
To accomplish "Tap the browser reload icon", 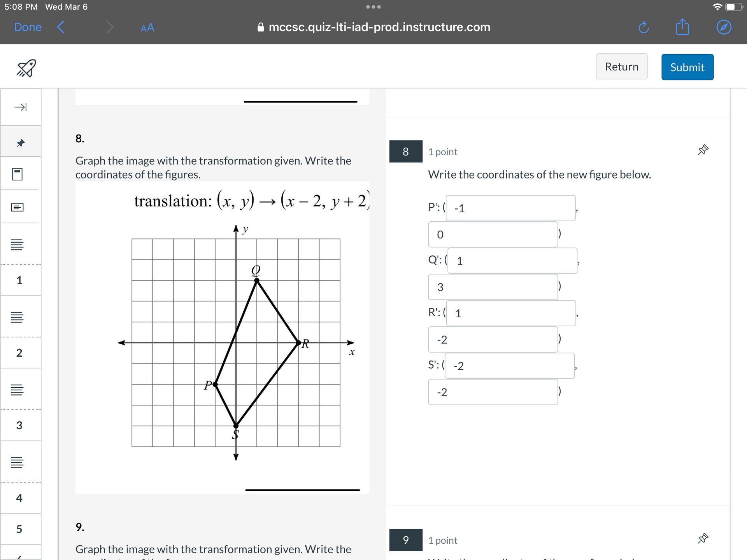I will tap(644, 28).
